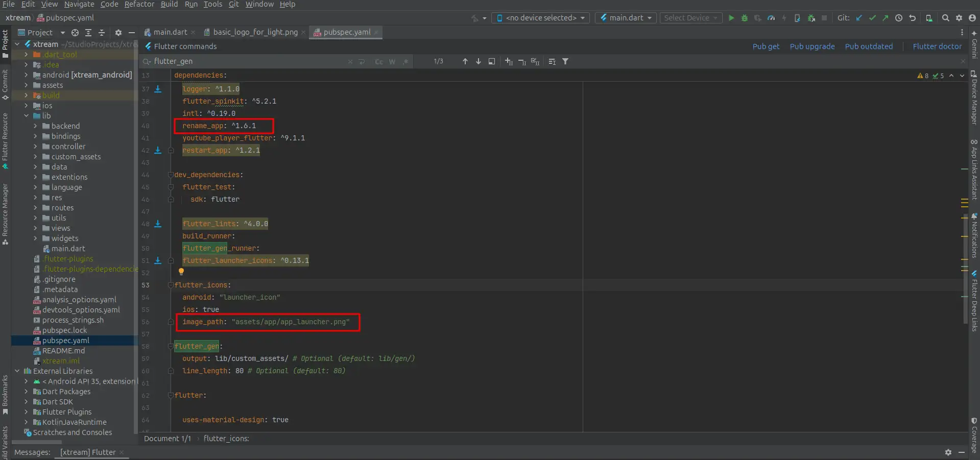
Task: Show Git history clock icon
Action: (x=899, y=18)
